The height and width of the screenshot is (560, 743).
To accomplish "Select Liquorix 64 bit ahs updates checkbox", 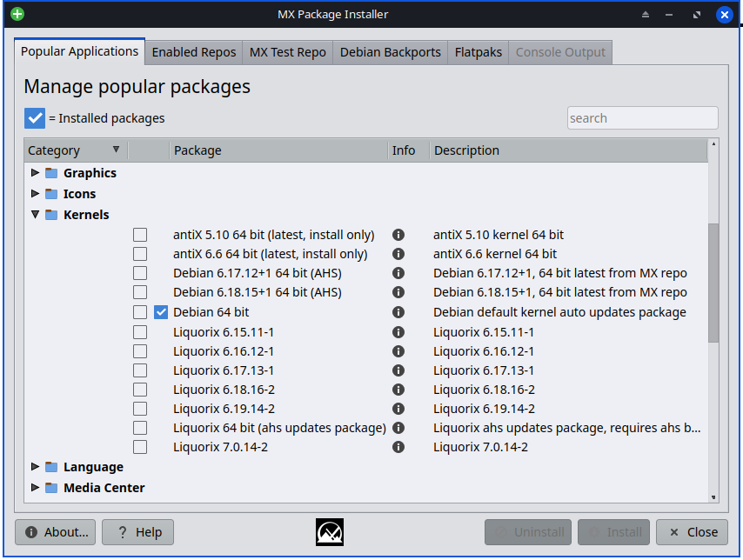I will [140, 428].
